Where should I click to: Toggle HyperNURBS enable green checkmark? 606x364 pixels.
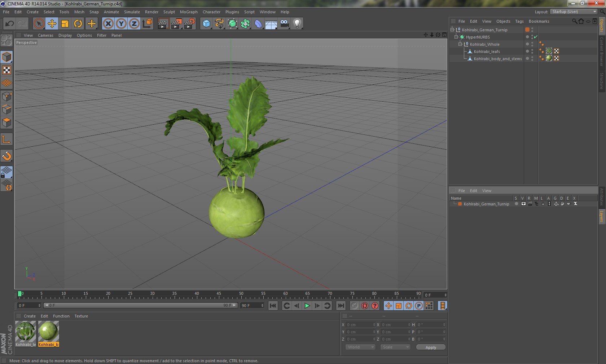coord(536,37)
